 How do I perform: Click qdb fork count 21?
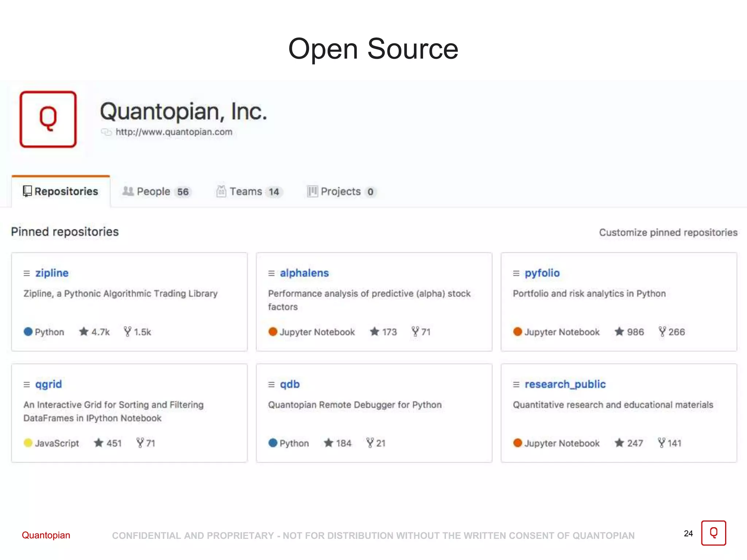[381, 443]
